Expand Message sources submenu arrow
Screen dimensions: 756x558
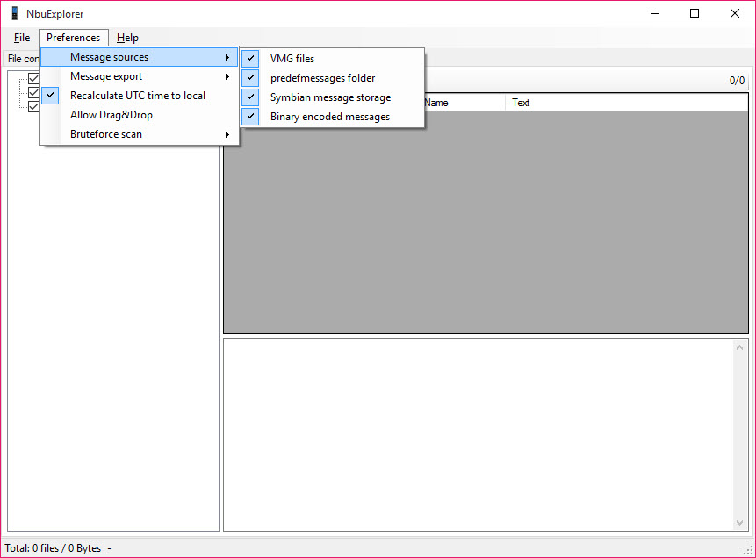227,57
